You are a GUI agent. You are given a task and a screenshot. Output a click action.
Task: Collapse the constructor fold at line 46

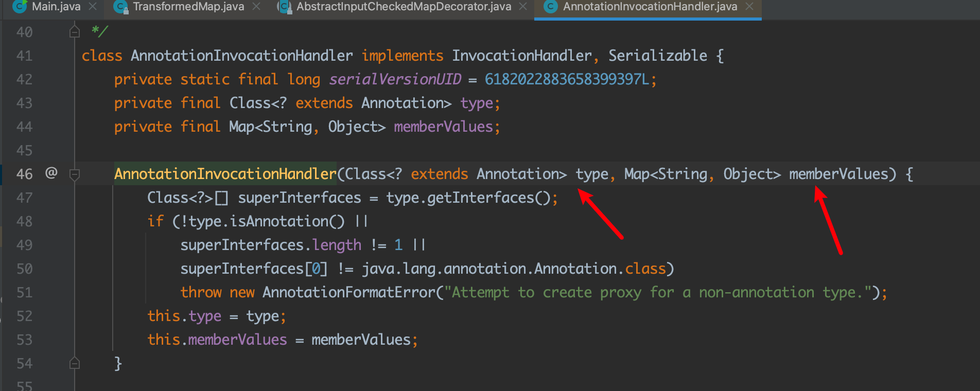click(x=75, y=174)
